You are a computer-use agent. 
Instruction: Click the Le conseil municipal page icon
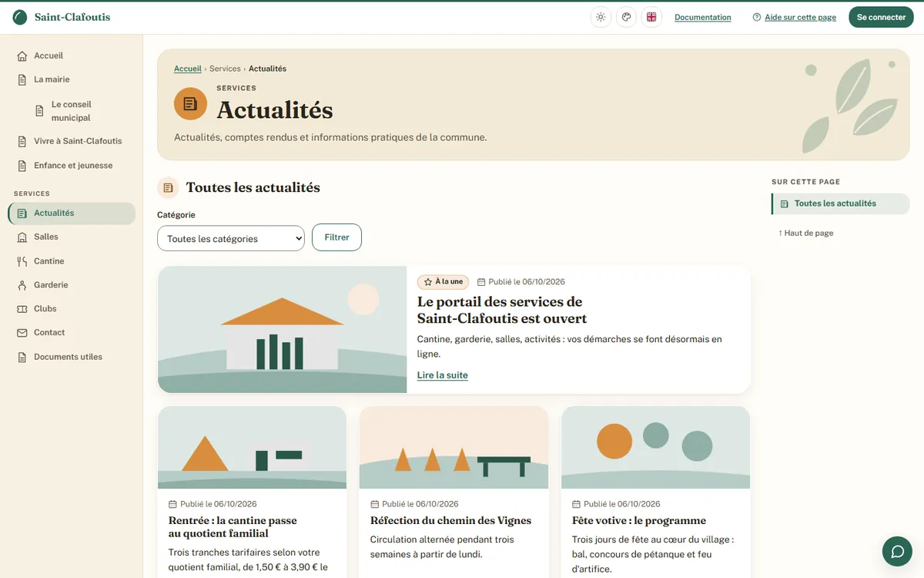(x=39, y=111)
